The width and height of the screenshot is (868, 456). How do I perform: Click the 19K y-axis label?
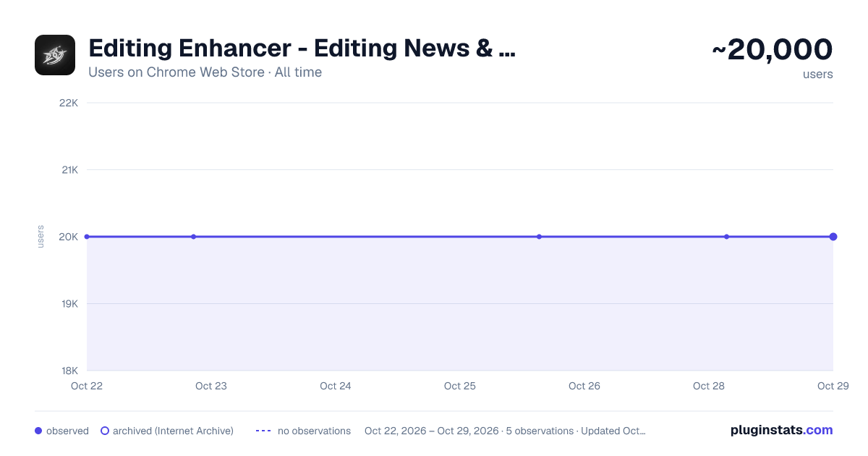[69, 304]
